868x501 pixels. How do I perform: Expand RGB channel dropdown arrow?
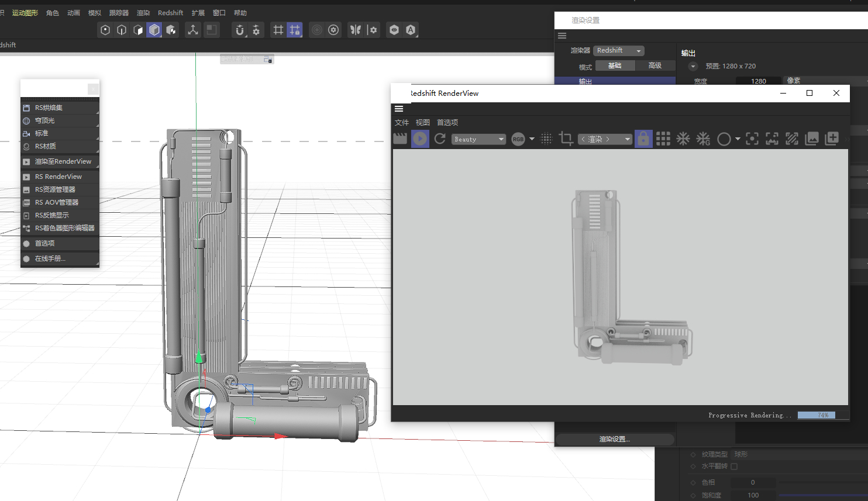532,139
